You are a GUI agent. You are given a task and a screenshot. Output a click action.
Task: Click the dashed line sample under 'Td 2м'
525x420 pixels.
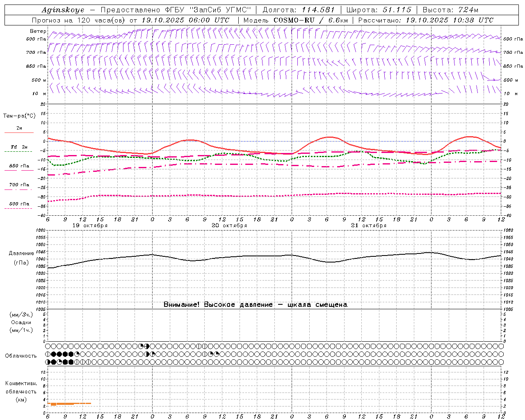[18, 152]
